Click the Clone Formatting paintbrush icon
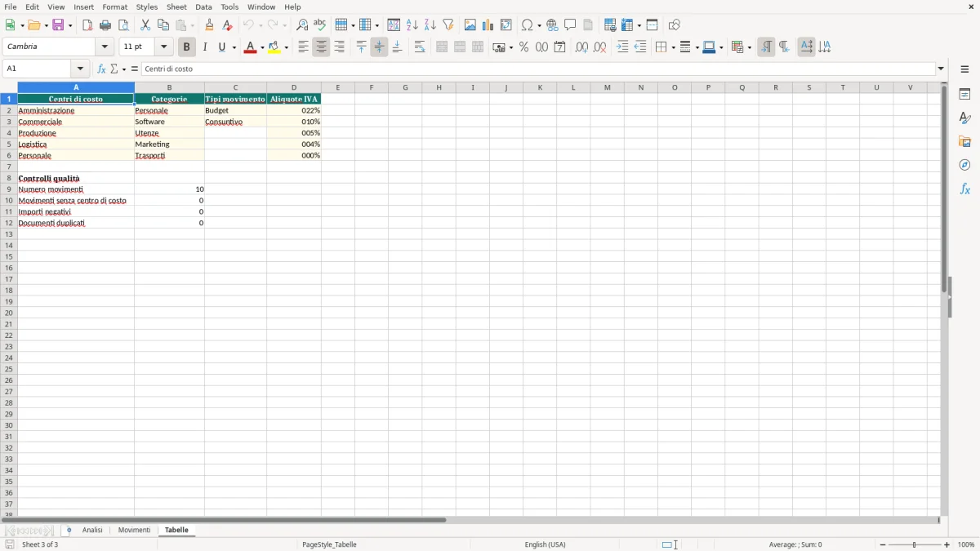This screenshot has height=551, width=980. [x=210, y=25]
